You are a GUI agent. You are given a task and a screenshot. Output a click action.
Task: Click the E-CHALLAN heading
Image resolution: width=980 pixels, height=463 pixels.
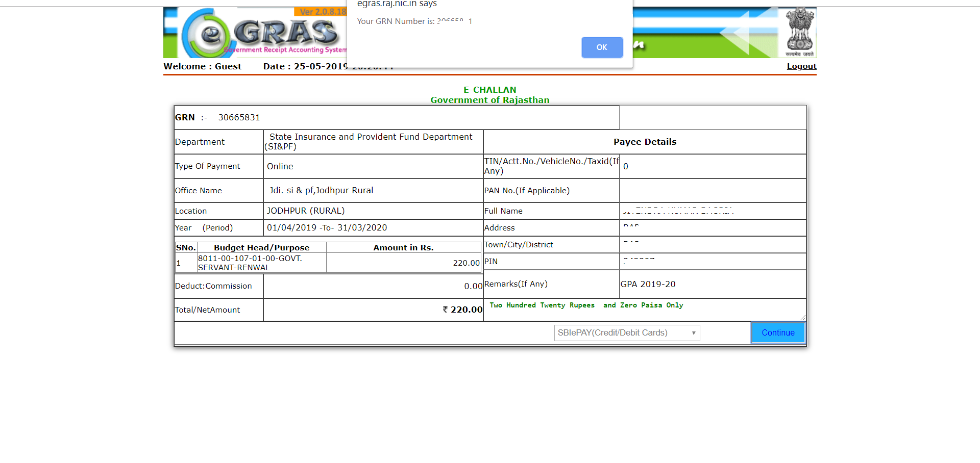489,90
